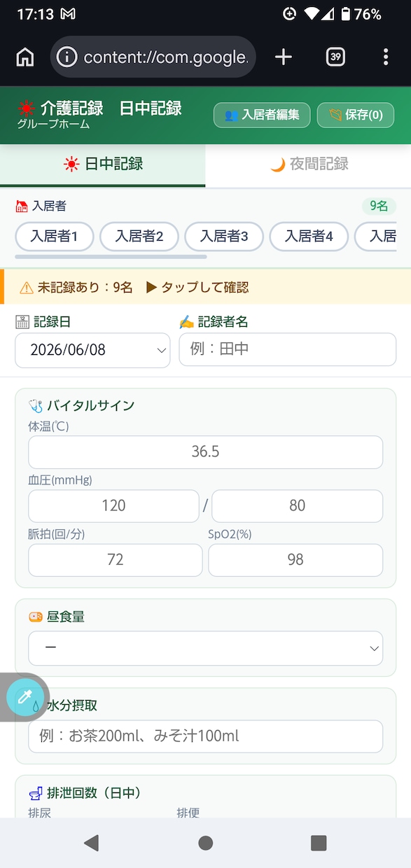Select resident 入居者3

(224, 237)
